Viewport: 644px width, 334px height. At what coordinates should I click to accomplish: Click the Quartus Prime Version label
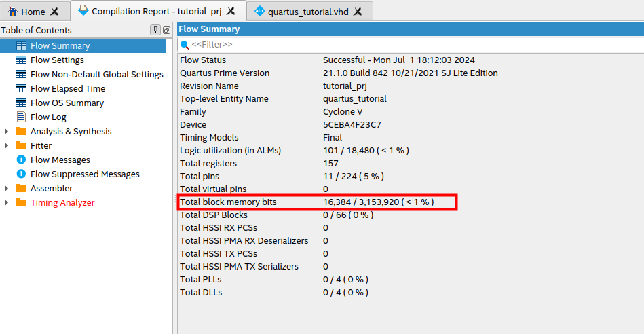(x=225, y=73)
